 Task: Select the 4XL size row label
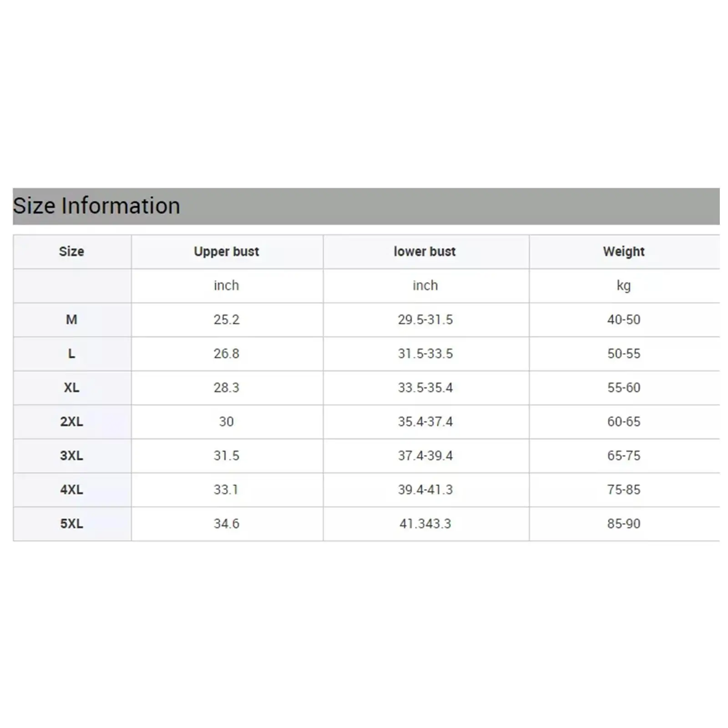coord(71,490)
